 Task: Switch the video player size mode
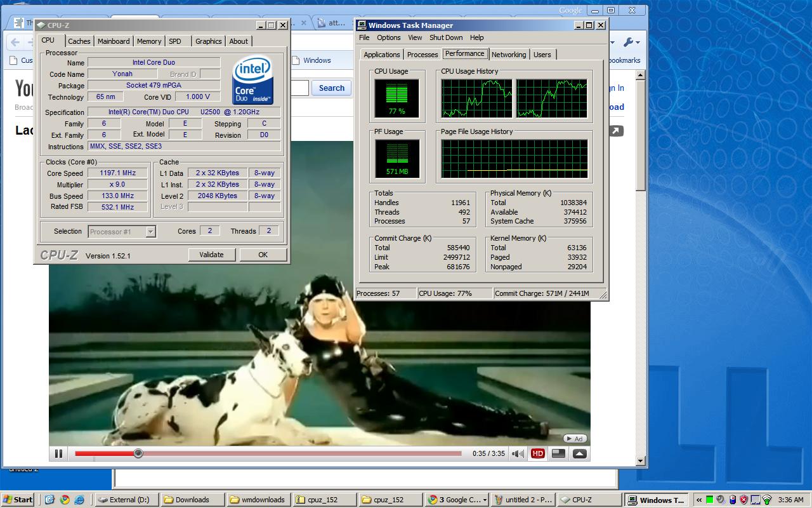point(558,453)
